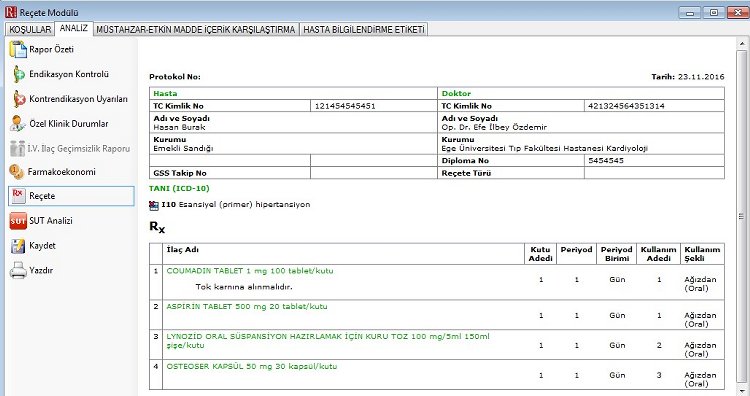Click the 'Emekli Sandığı' institution text
This screenshot has width=750, height=396.
(x=183, y=148)
